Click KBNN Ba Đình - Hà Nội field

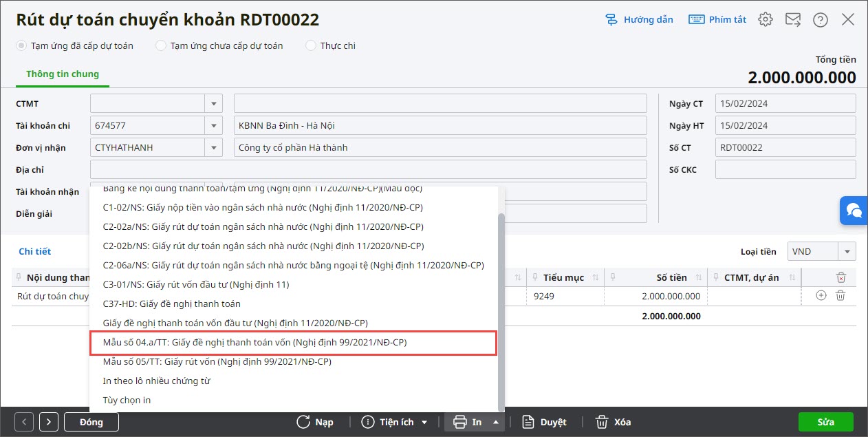440,126
